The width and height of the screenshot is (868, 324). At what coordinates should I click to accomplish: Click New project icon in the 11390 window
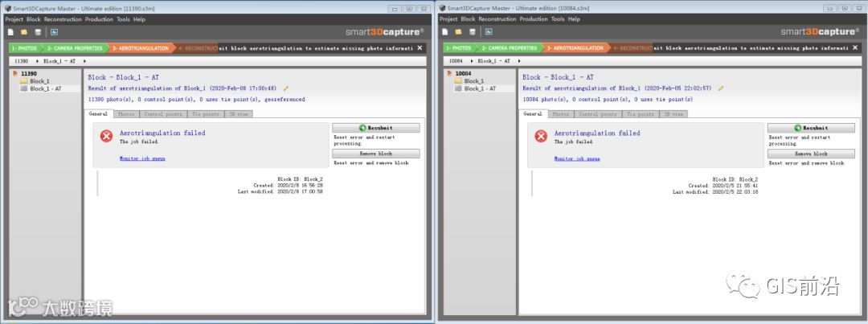(10, 32)
